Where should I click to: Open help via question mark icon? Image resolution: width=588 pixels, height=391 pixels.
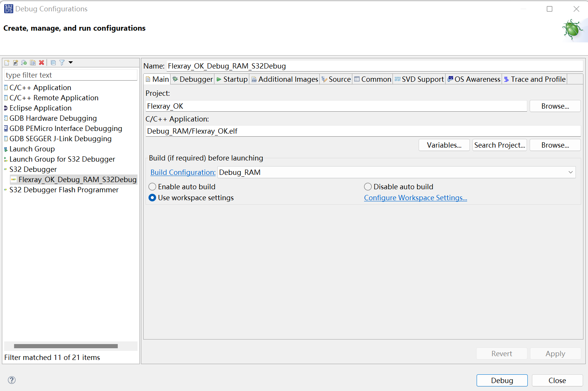coord(12,380)
